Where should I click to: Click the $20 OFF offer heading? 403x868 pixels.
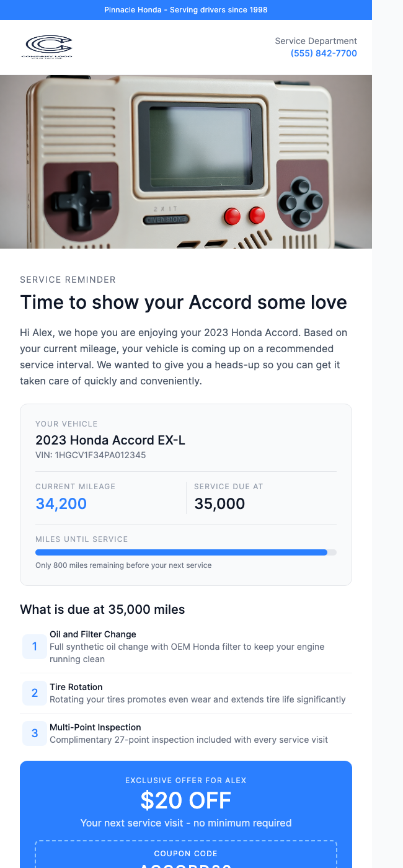click(186, 801)
